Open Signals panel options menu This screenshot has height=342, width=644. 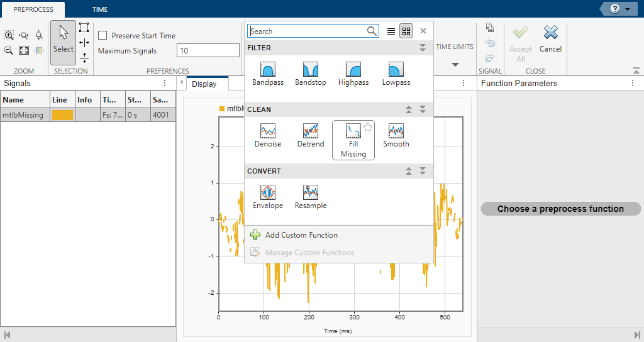(165, 83)
